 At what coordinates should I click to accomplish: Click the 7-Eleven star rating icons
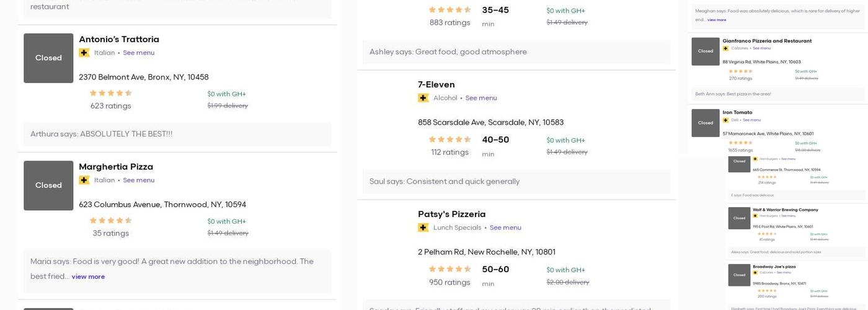(x=449, y=139)
